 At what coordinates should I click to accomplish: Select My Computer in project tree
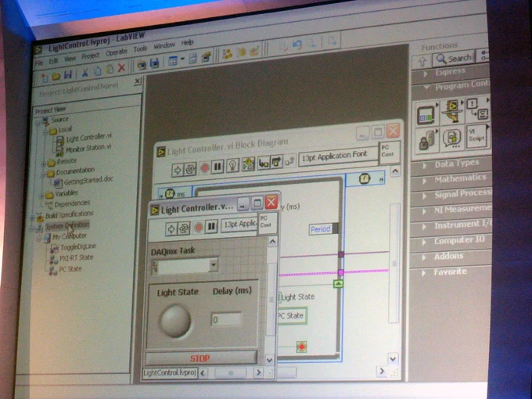[70, 235]
